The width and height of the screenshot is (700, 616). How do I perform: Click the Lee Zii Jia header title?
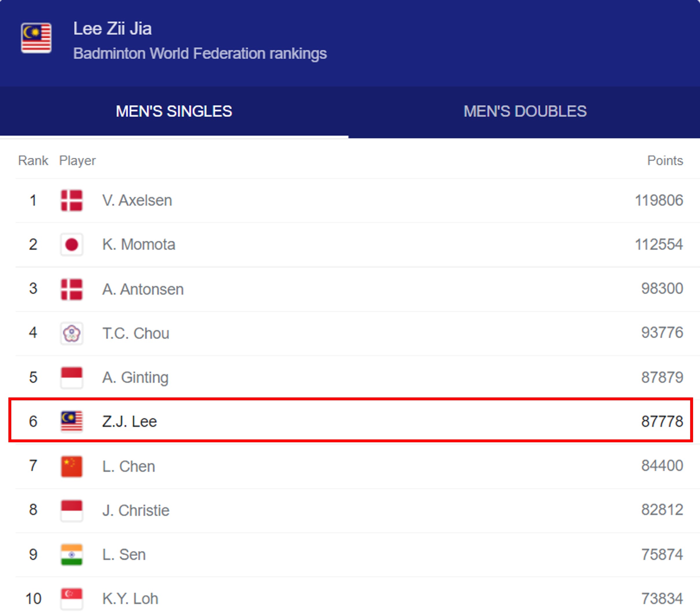click(x=112, y=29)
